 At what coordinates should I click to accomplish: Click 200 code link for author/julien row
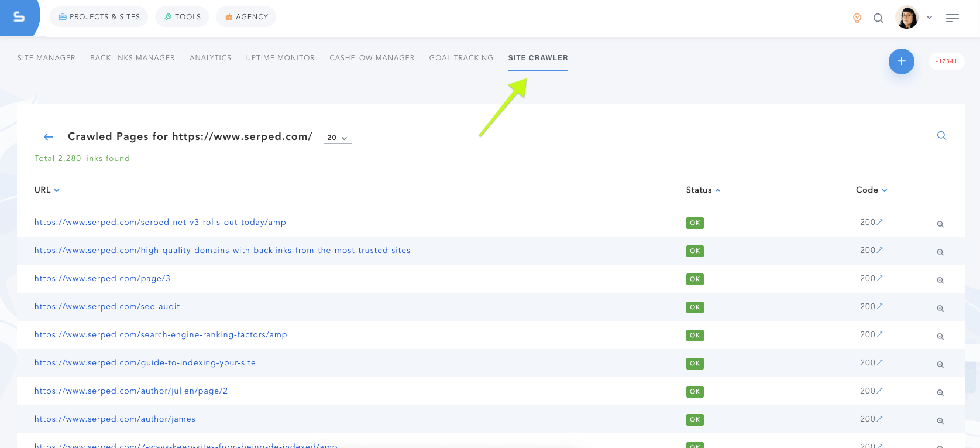[x=871, y=391]
